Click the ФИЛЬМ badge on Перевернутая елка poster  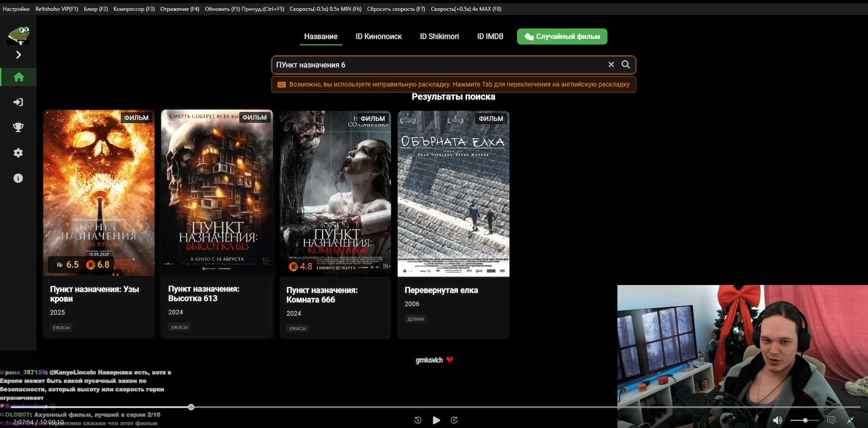tap(491, 118)
